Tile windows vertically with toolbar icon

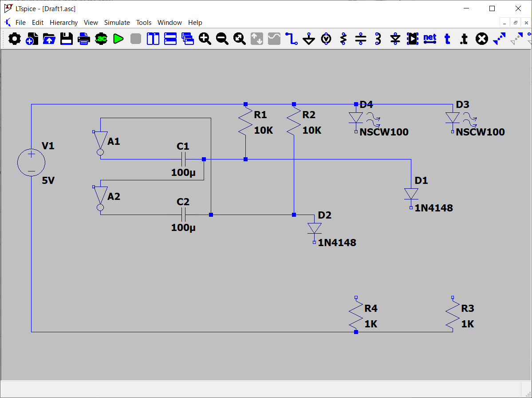tap(153, 39)
